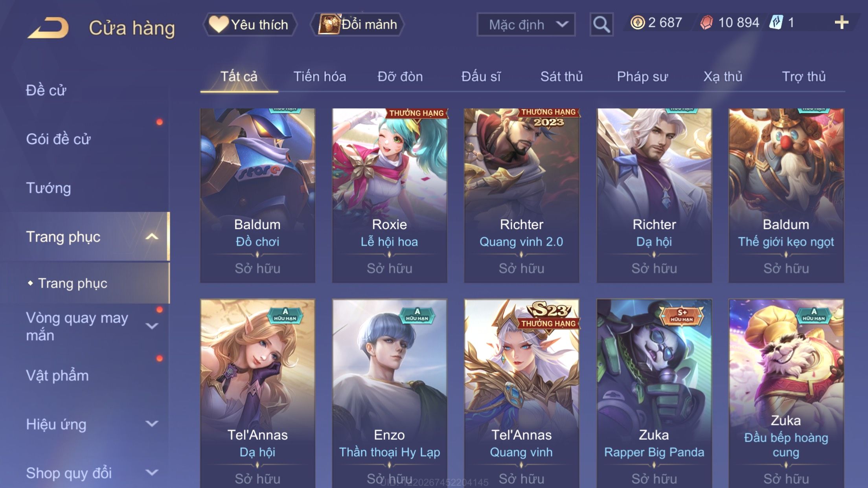Open the Tướng sidebar item

pos(48,188)
